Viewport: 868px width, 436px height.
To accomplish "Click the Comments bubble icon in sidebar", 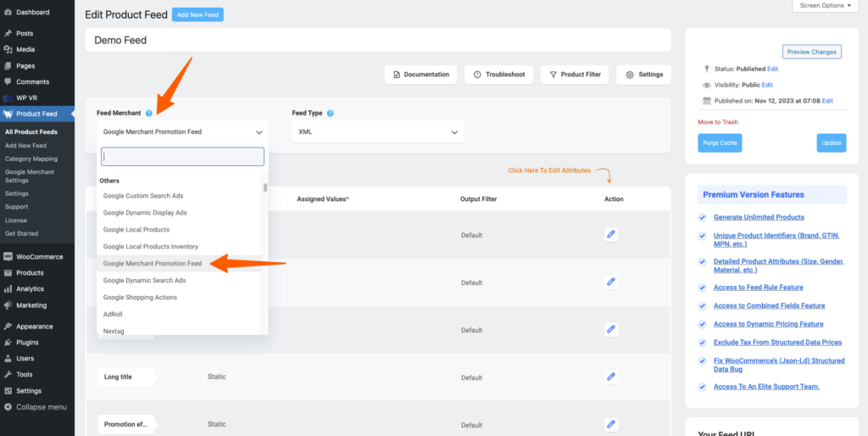I will [x=8, y=81].
